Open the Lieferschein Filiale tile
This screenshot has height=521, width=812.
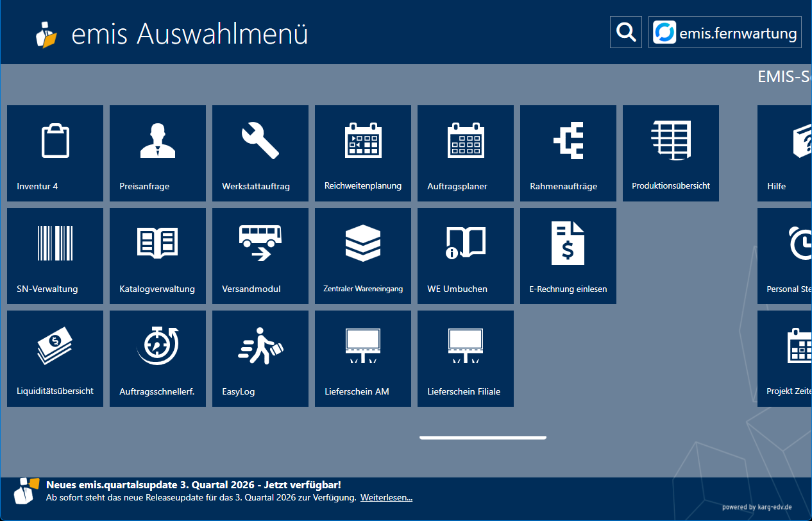466,359
